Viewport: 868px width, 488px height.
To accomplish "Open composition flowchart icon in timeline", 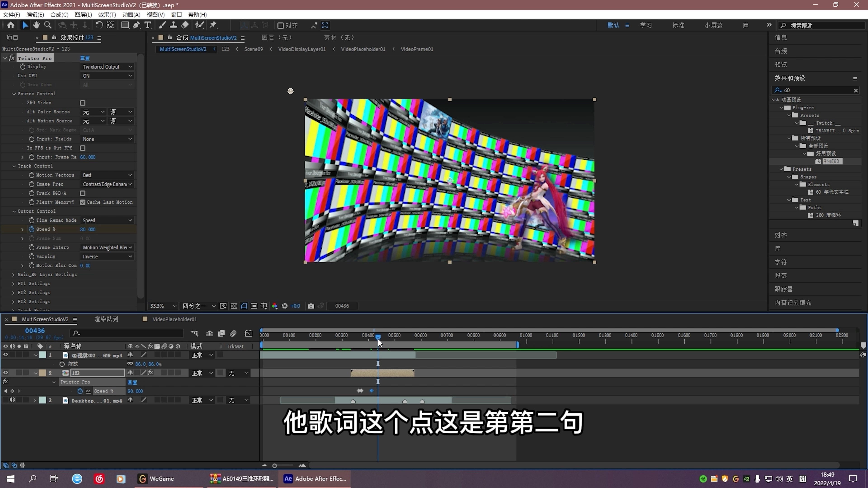I will point(194,333).
